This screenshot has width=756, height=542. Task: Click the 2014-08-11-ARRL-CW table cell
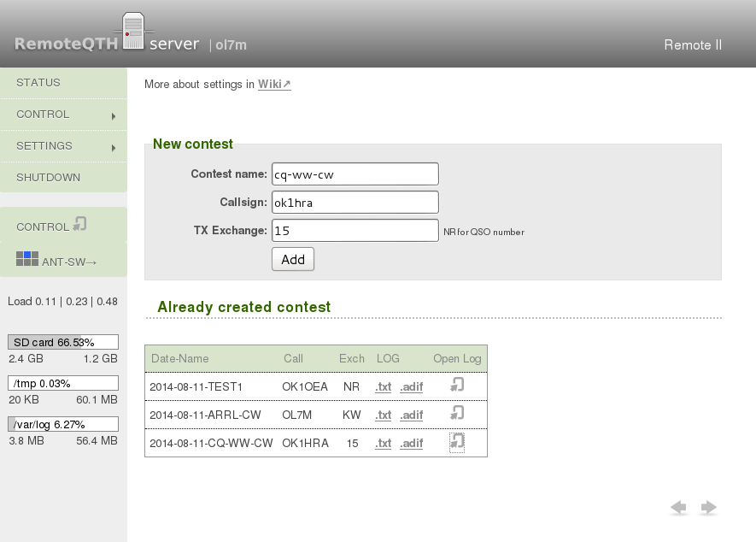click(x=205, y=415)
